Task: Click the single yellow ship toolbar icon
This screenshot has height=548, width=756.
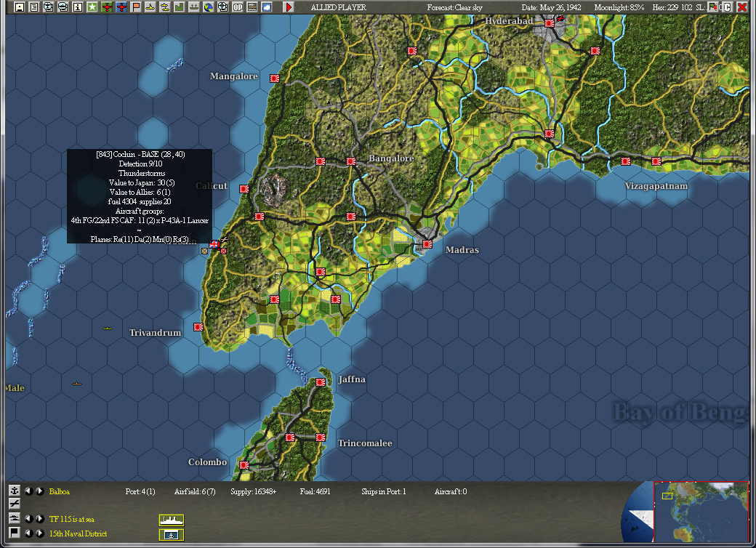Action: click(x=150, y=7)
